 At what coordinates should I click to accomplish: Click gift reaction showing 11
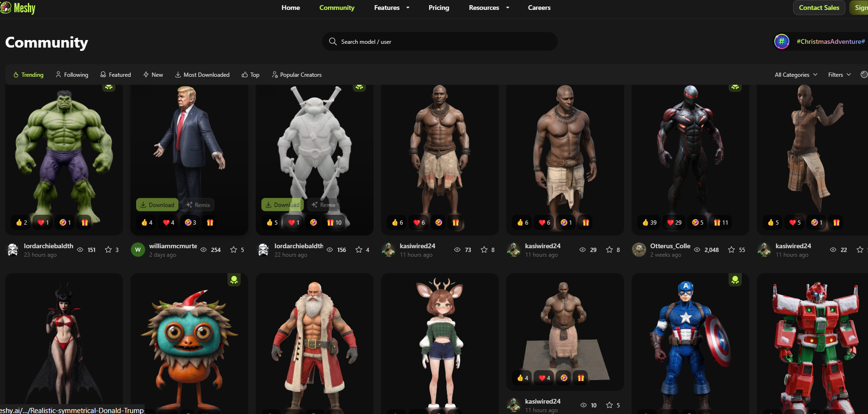(x=721, y=222)
